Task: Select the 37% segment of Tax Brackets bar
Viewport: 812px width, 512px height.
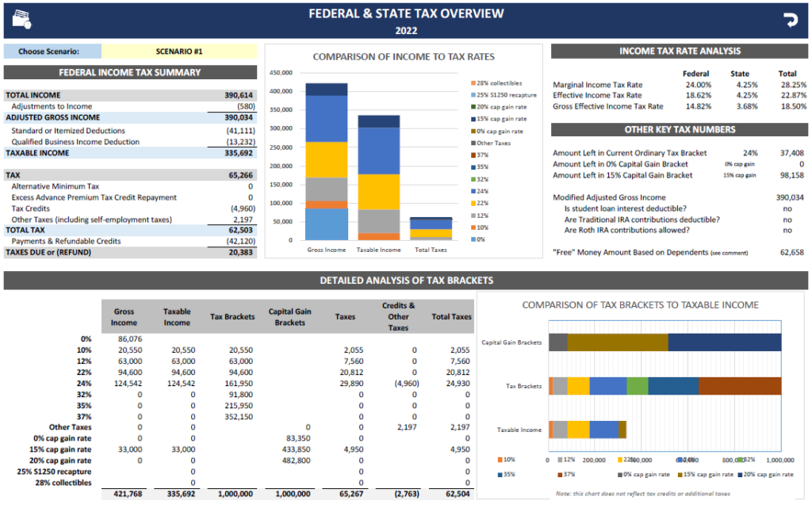Action: pyautogui.click(x=739, y=386)
